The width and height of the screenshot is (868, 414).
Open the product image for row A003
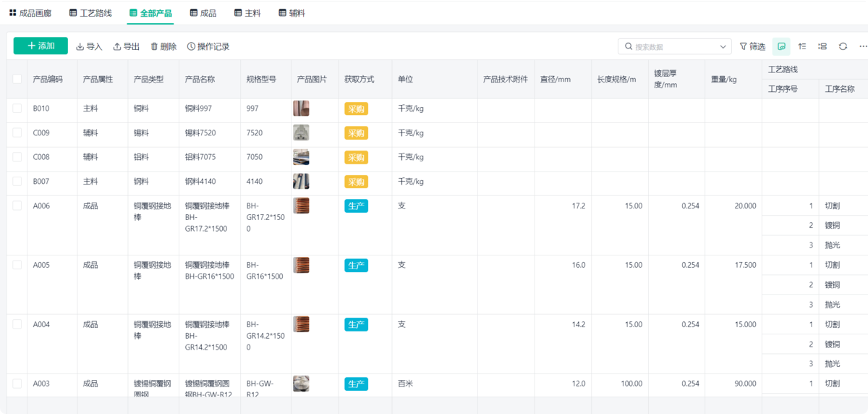(301, 384)
